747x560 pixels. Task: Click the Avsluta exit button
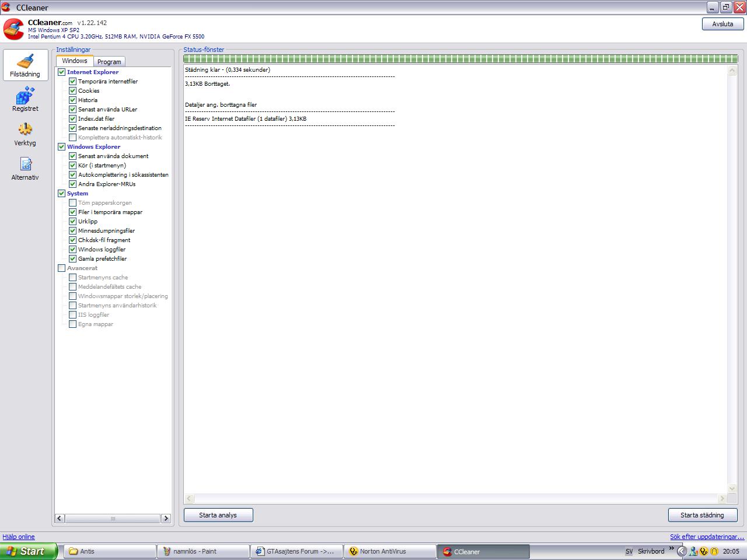722,24
